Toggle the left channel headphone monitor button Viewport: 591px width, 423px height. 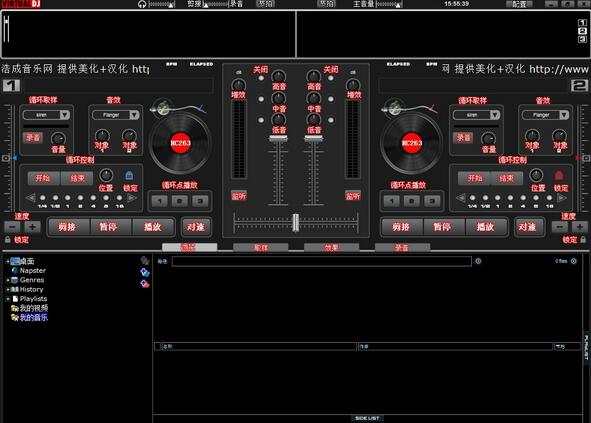tap(239, 196)
